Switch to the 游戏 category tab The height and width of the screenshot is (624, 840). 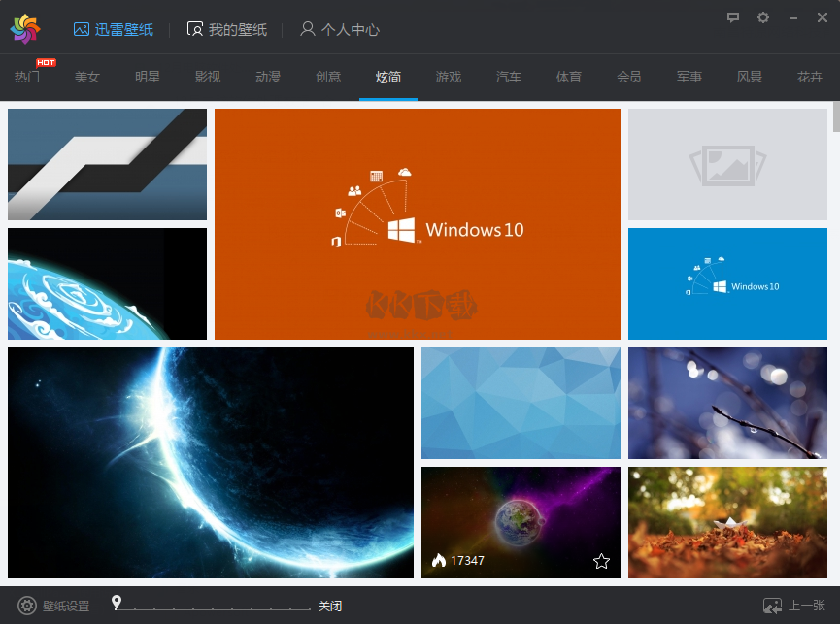tap(449, 77)
